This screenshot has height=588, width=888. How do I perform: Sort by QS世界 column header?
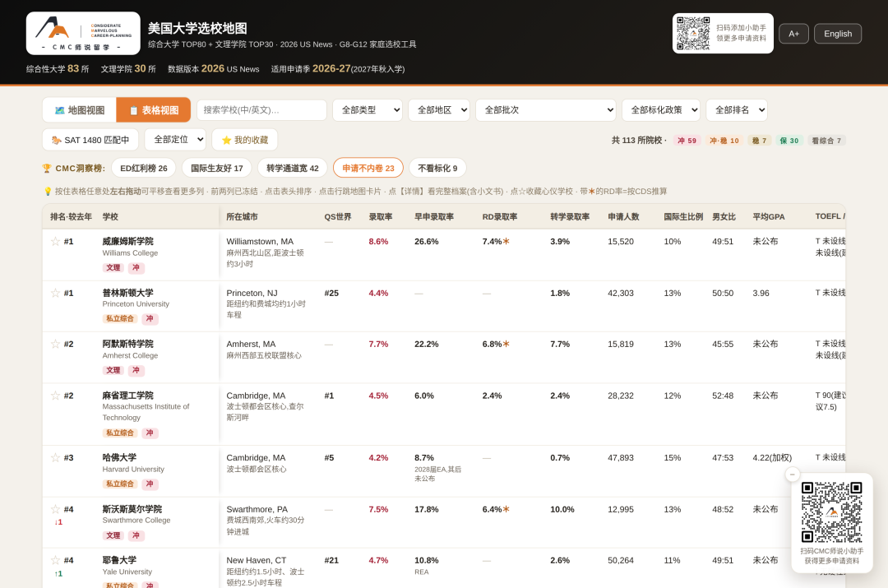[x=338, y=216]
